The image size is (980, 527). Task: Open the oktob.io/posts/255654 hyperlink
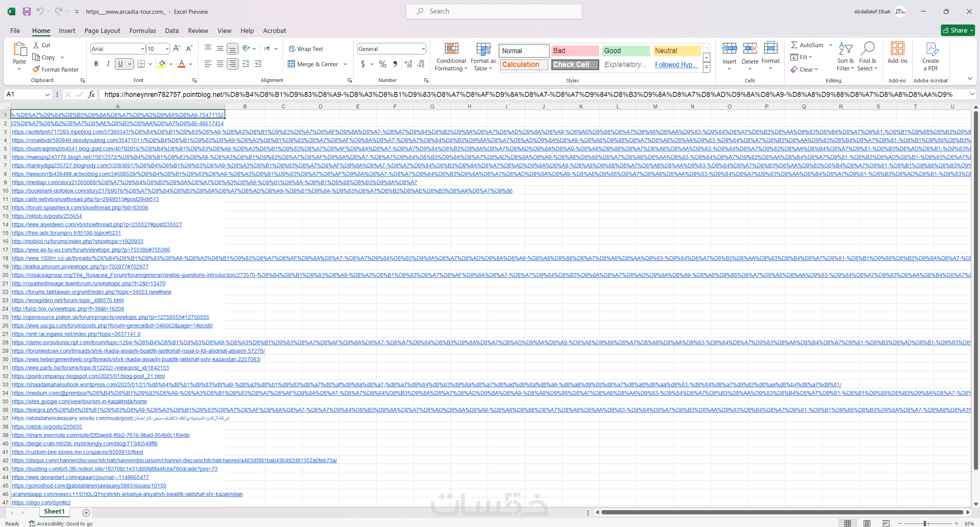[x=47, y=216]
